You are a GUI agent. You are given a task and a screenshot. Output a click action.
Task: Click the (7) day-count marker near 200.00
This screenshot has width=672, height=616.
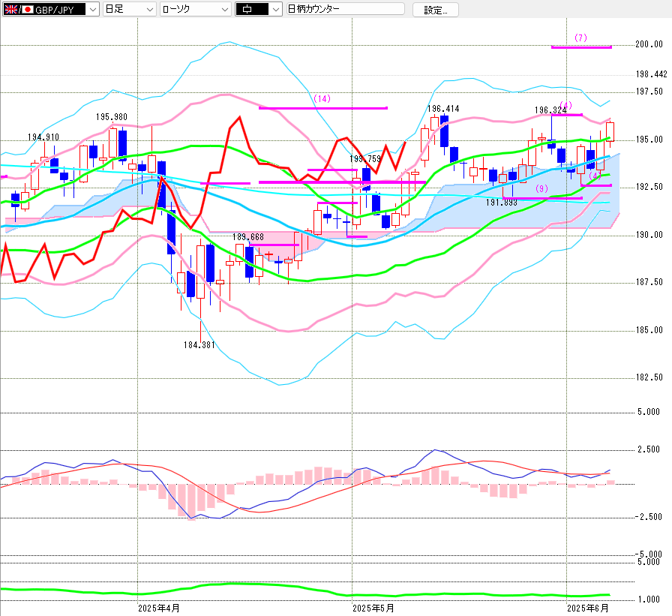[580, 38]
